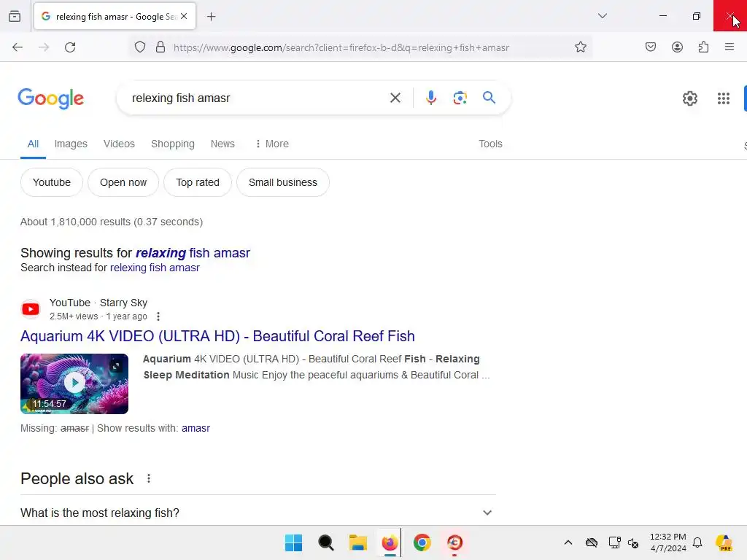This screenshot has width=747, height=560.
Task: Open Firefox application hamburger menu
Action: point(729,47)
